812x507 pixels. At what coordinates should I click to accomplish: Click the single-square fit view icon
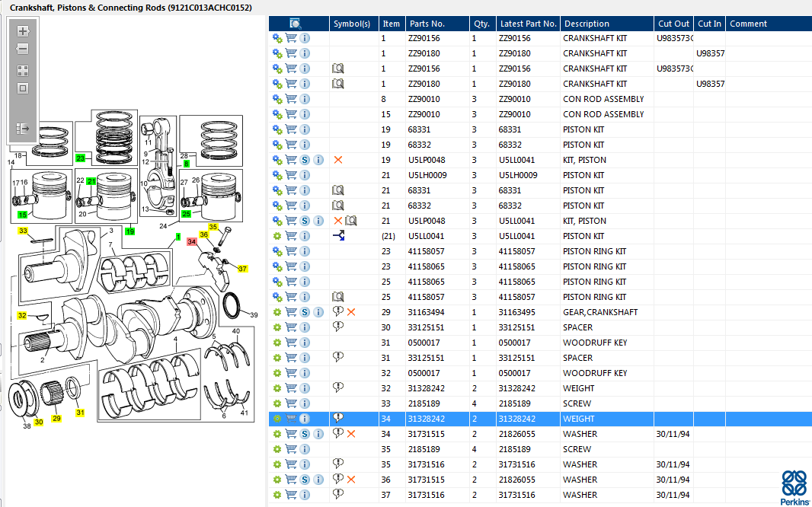(23, 88)
